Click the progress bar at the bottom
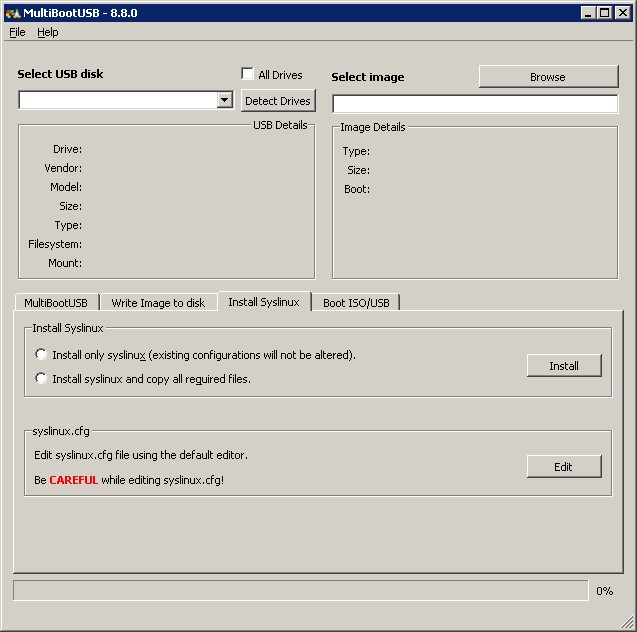637x632 pixels. click(301, 590)
